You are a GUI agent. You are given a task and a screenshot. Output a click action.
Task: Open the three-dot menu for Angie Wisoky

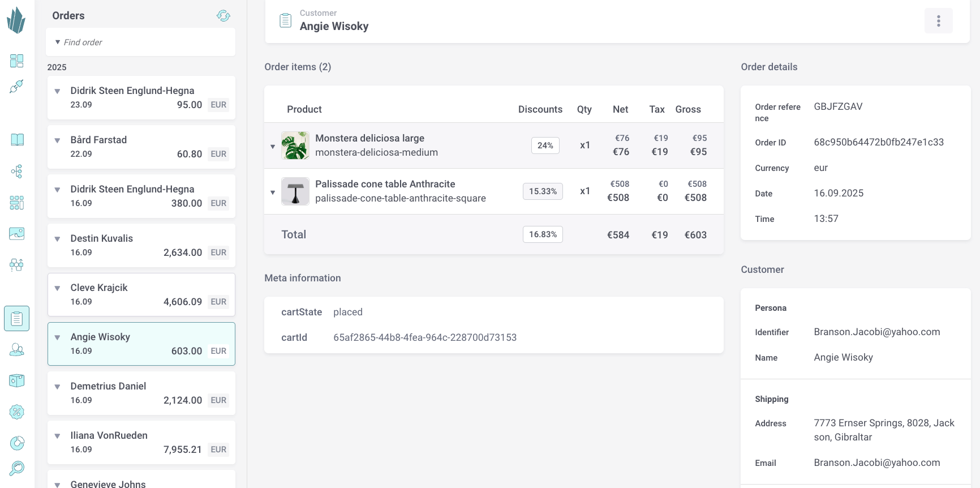tap(938, 21)
